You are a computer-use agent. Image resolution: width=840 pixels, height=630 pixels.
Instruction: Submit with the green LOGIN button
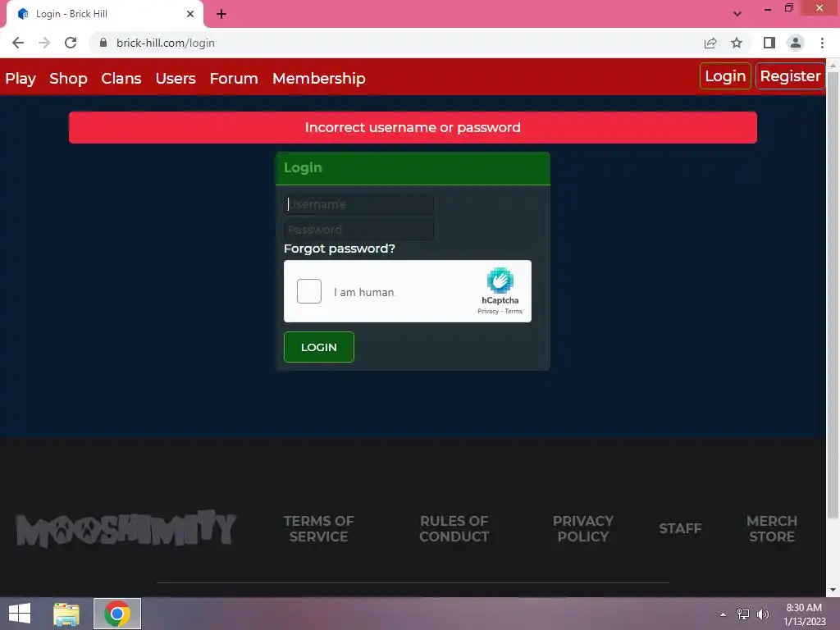click(319, 347)
